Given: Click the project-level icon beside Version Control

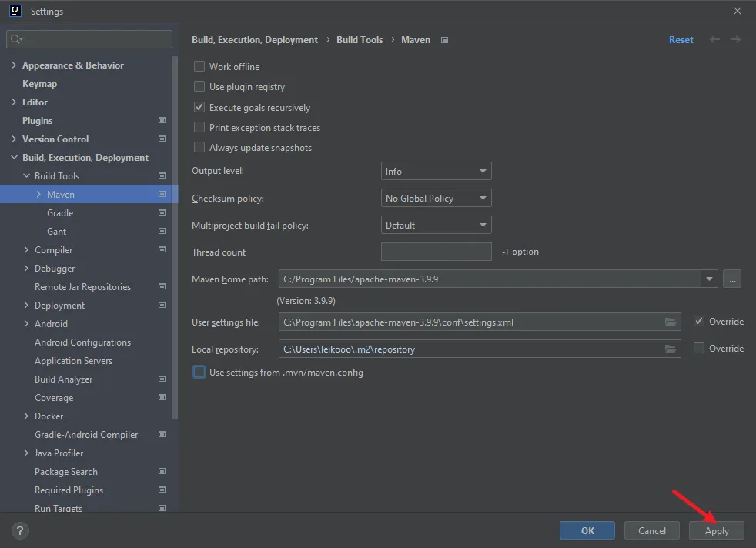Looking at the screenshot, I should [x=162, y=139].
